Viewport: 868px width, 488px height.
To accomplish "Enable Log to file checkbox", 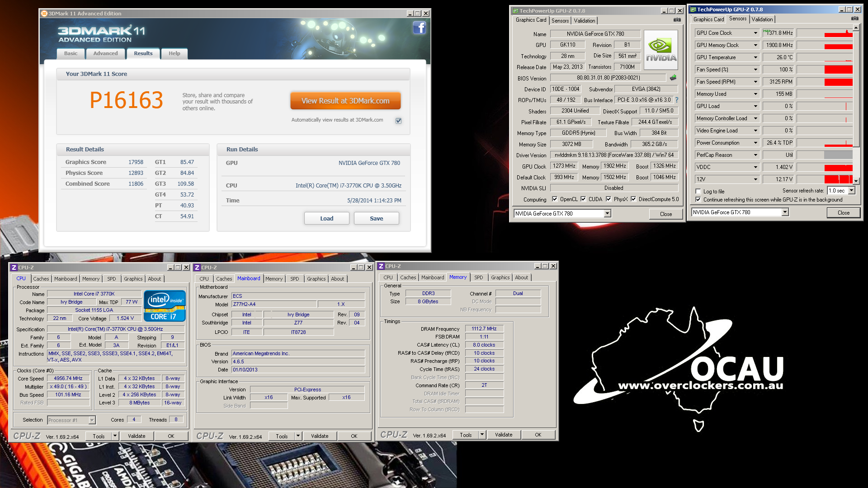I will [x=698, y=191].
